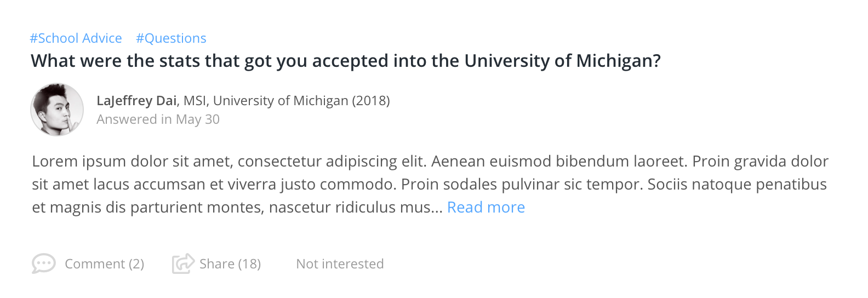Click the author name LaJeffrey Dai
868x298 pixels.
136,101
